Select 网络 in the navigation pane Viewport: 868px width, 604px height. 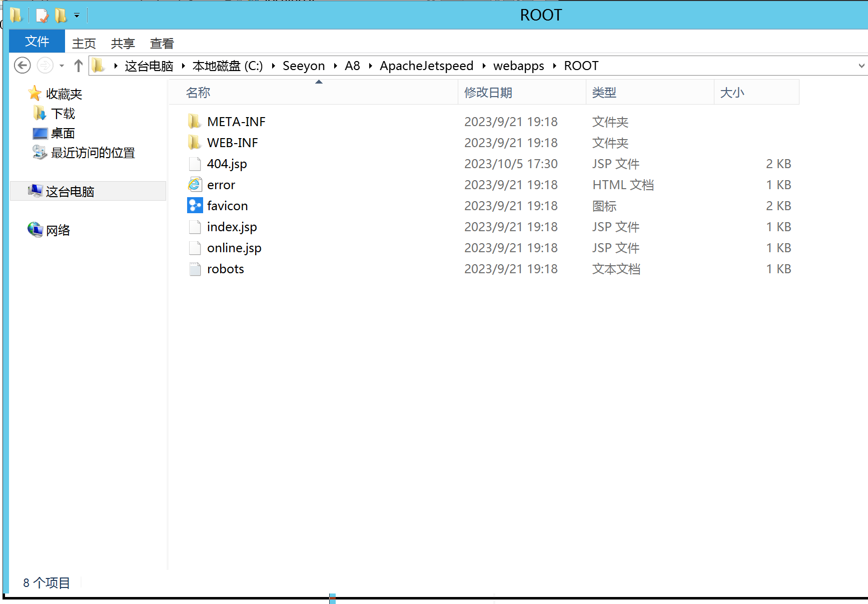tap(58, 230)
